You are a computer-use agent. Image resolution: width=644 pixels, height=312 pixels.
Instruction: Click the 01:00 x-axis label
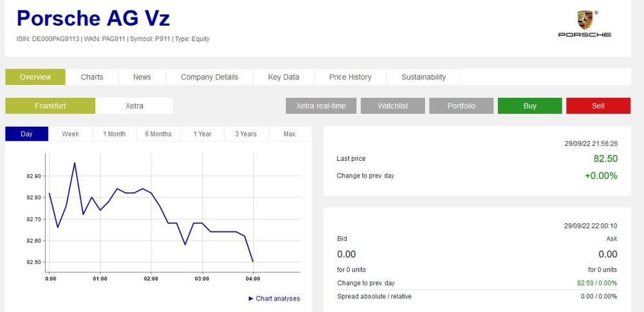click(x=100, y=279)
